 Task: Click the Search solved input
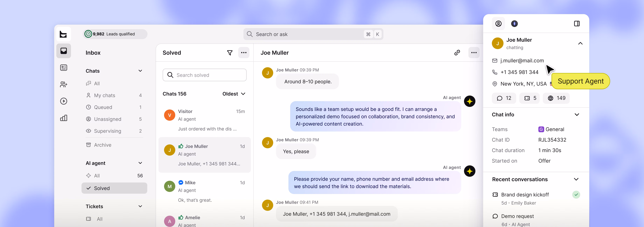click(x=204, y=75)
